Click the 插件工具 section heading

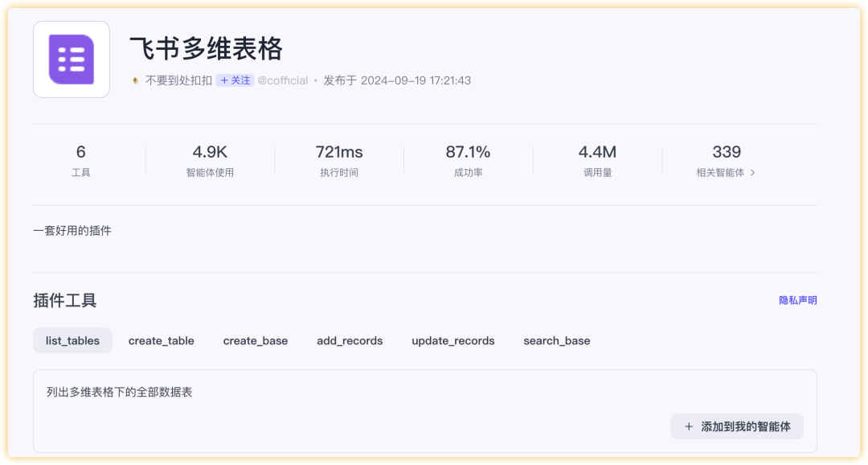(65, 300)
